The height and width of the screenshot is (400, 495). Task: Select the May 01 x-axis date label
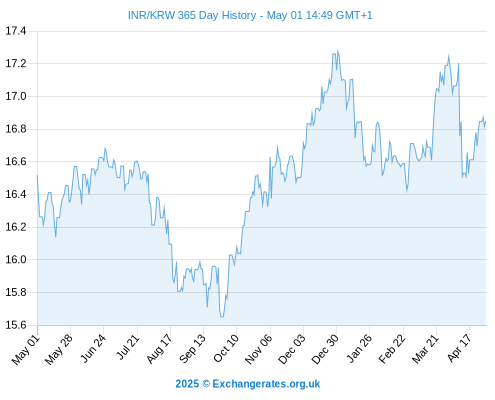pyautogui.click(x=26, y=350)
